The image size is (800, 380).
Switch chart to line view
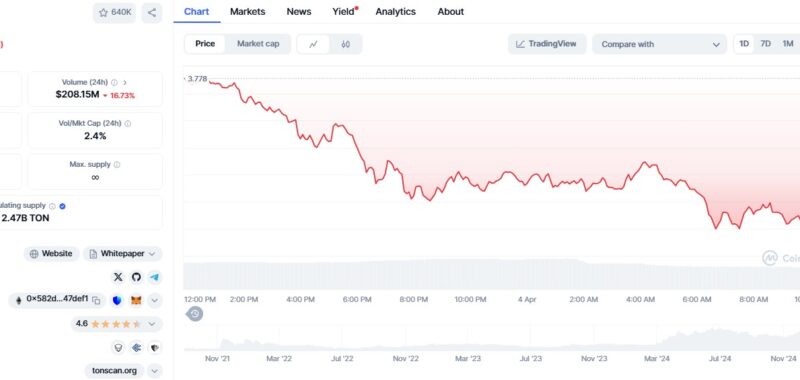[x=313, y=44]
